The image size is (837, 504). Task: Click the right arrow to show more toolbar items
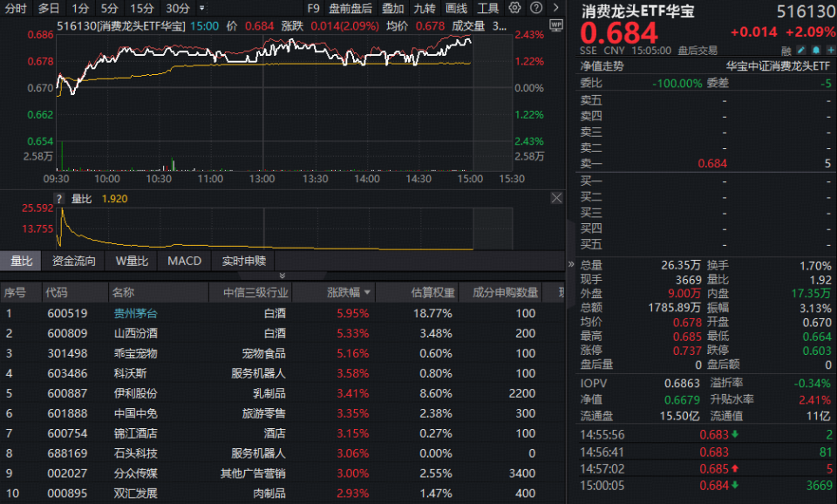tap(555, 8)
